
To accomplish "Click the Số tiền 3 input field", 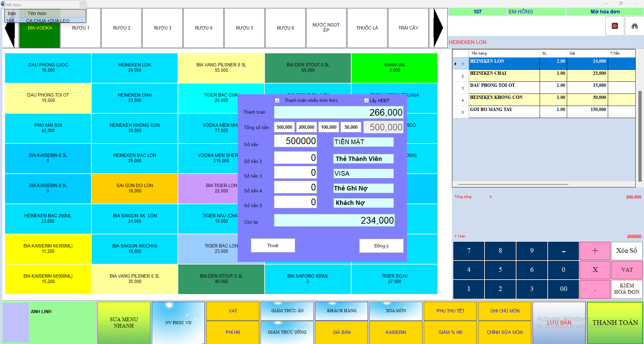I will 295,172.
